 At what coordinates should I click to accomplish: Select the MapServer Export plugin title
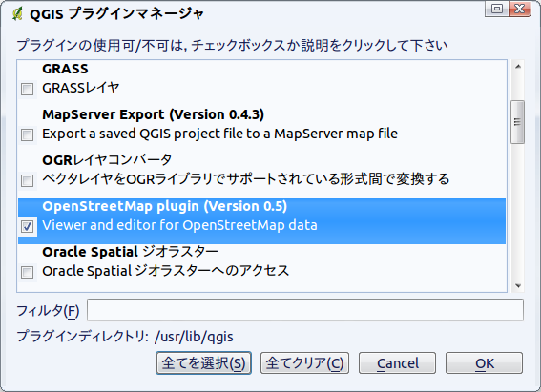[153, 114]
